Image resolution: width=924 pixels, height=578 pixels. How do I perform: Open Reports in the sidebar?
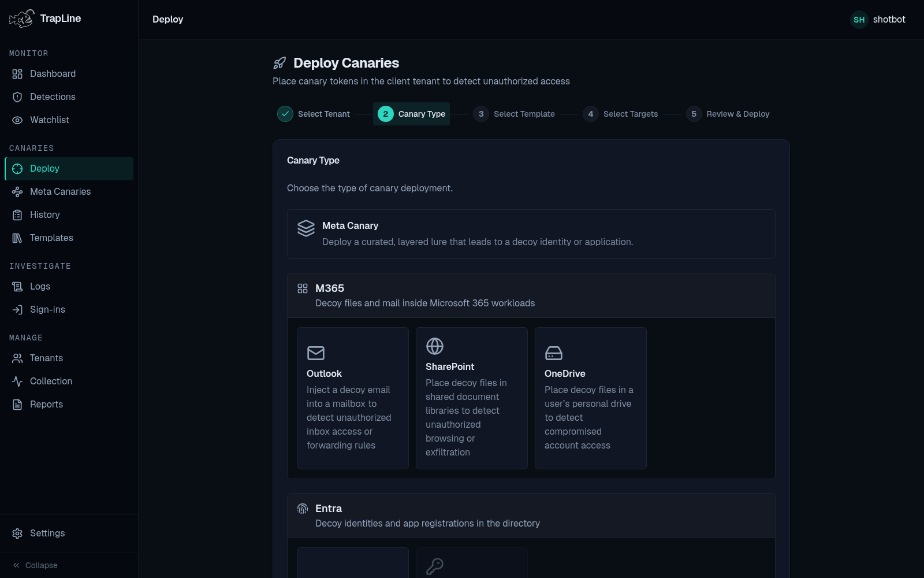(69, 405)
